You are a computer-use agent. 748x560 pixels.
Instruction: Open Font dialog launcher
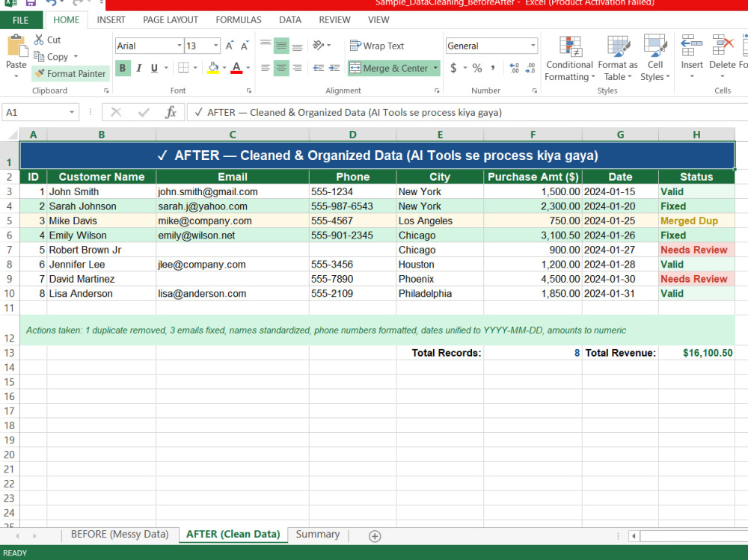[249, 90]
